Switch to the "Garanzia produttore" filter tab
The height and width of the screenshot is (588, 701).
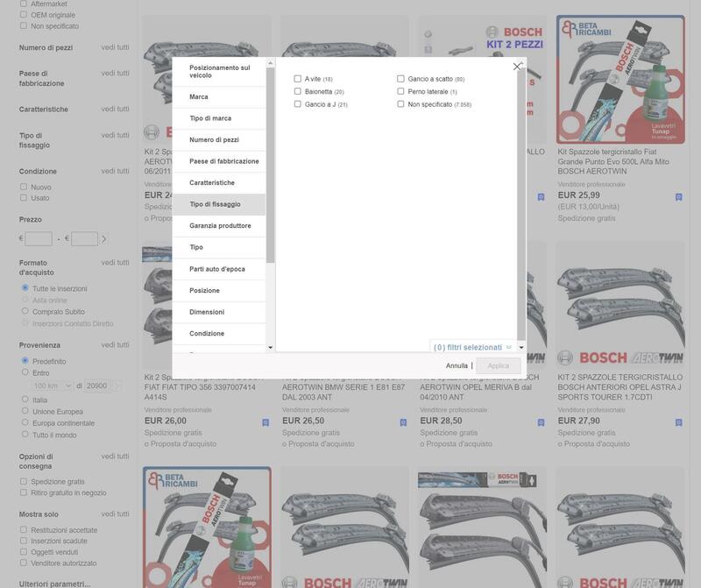219,226
